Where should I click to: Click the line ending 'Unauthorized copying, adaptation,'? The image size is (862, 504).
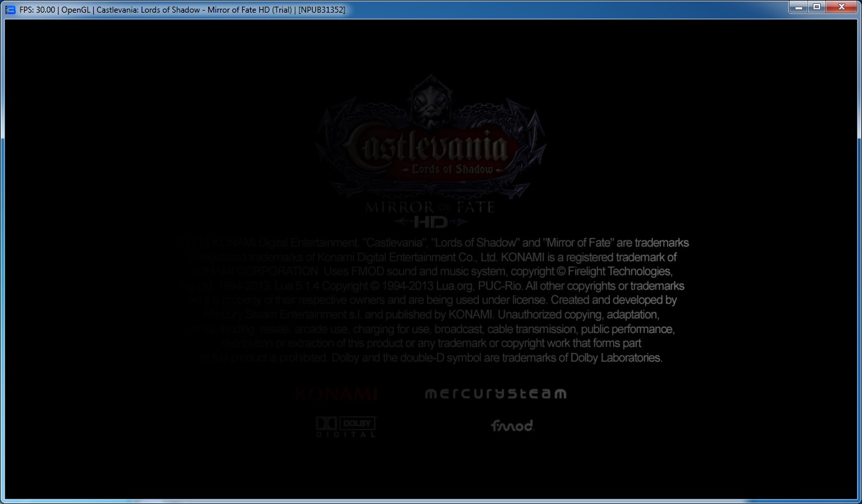431,315
